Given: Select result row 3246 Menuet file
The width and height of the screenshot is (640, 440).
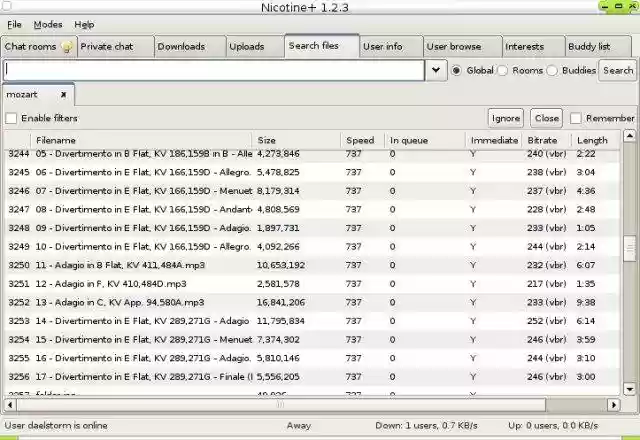Looking at the screenshot, I should (x=312, y=191).
